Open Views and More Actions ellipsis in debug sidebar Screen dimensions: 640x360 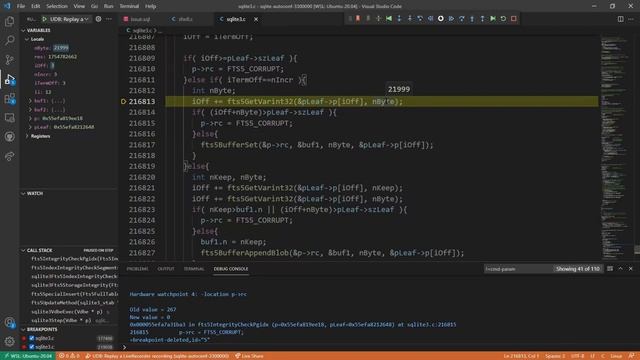(109, 19)
